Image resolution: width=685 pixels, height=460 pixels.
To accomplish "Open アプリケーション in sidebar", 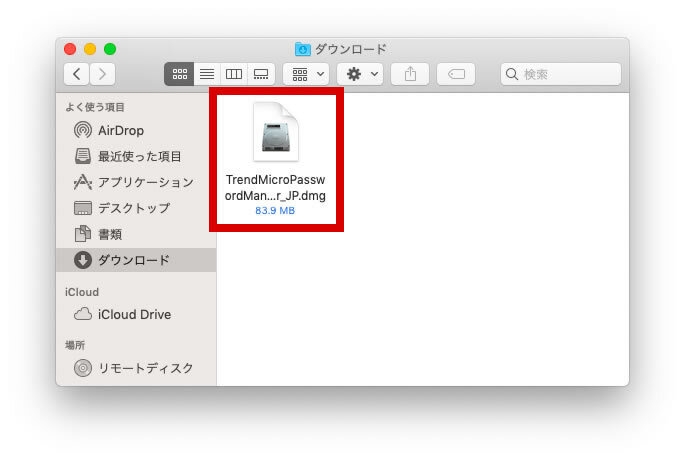I will 134,182.
